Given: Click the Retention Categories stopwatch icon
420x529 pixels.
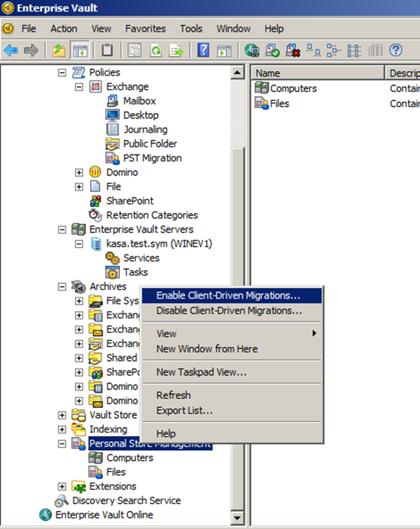Looking at the screenshot, I should click(96, 215).
